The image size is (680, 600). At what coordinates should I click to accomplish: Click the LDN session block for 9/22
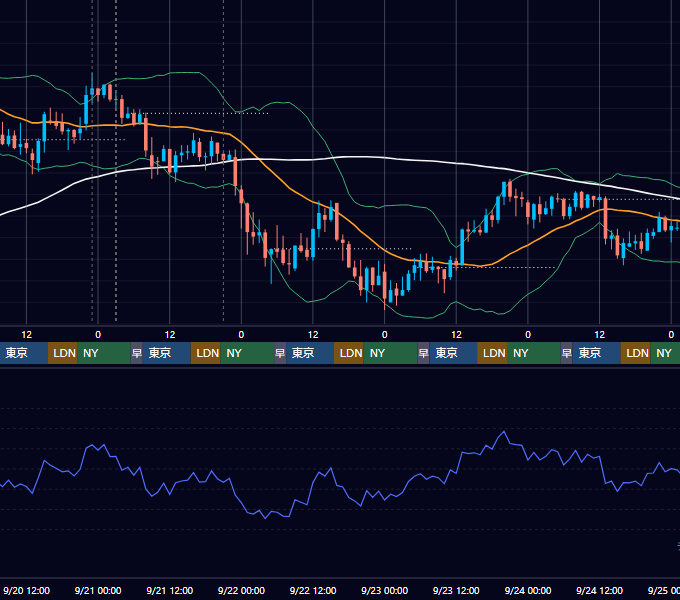coord(349,353)
